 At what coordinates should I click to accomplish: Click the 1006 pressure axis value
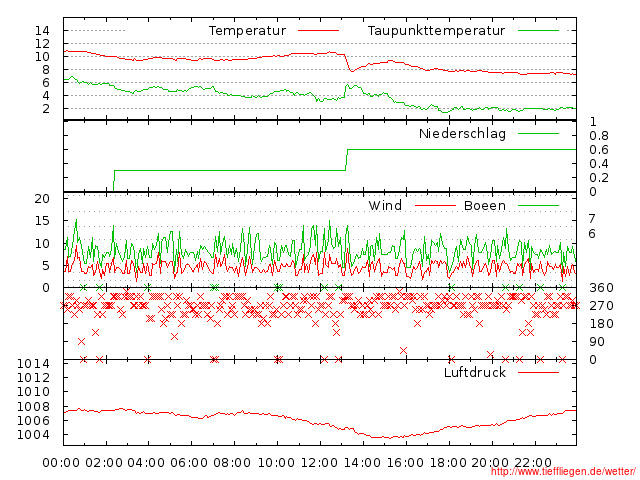[33, 420]
